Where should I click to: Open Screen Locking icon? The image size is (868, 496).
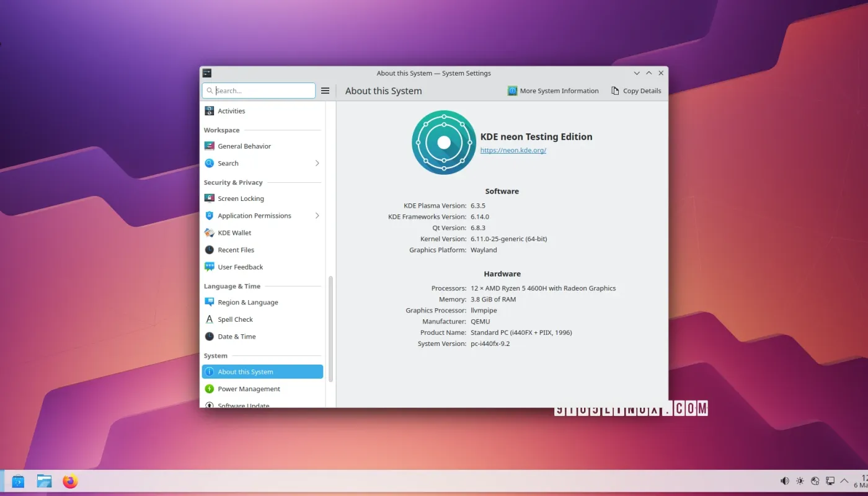tap(210, 198)
